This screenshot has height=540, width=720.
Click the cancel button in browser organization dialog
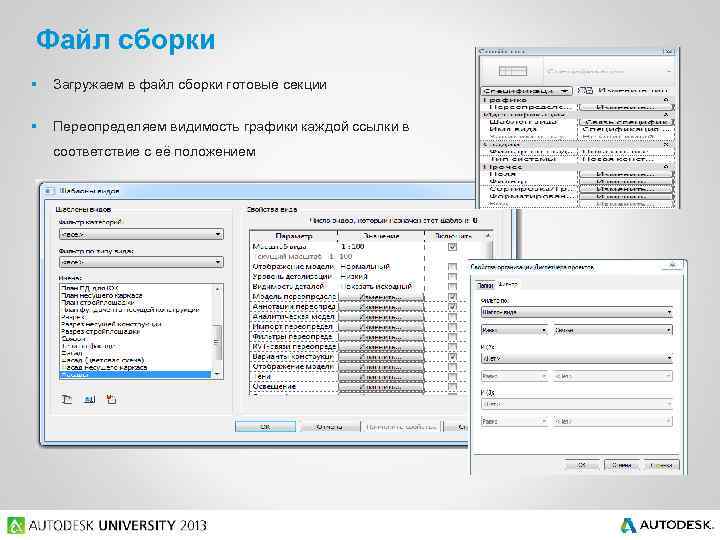(622, 465)
